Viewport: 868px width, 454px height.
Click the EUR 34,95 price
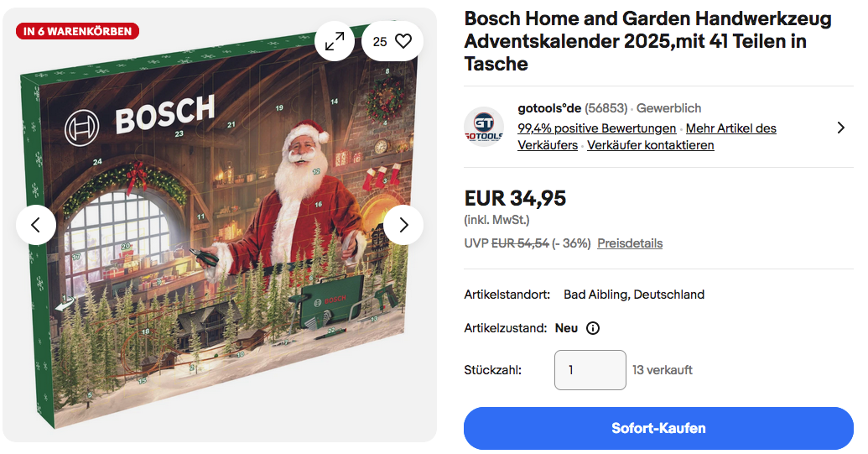[515, 199]
